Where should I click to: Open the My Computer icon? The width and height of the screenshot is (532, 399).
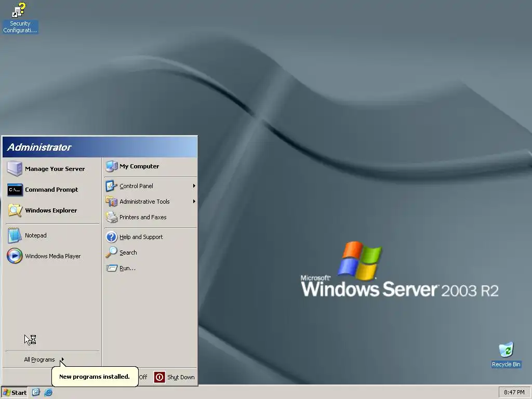click(x=111, y=166)
